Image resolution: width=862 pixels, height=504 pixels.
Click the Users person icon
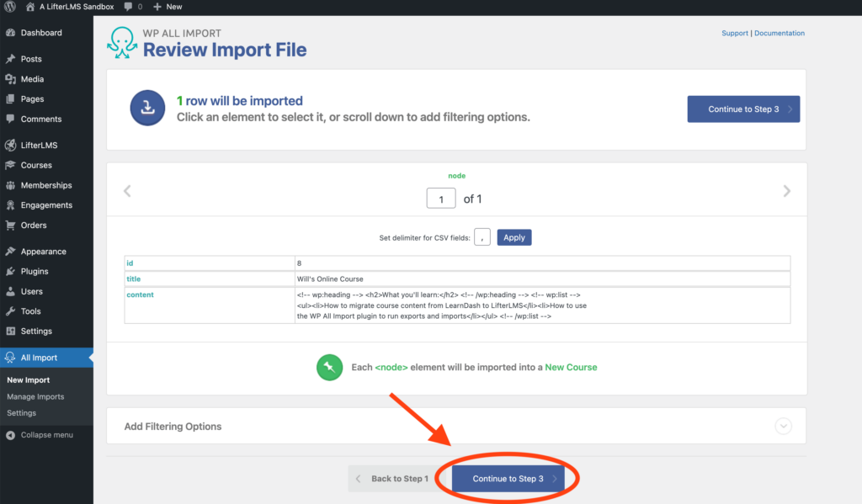click(10, 291)
